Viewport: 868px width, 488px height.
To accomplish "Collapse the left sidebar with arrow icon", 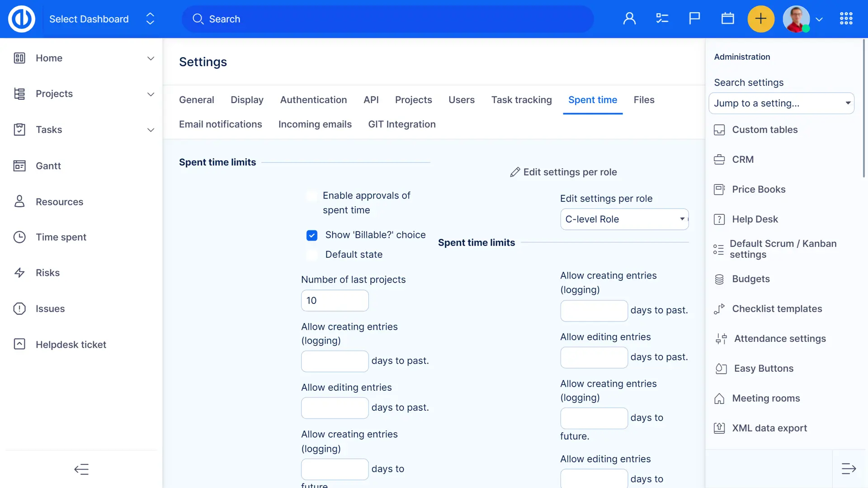I will pos(81,469).
